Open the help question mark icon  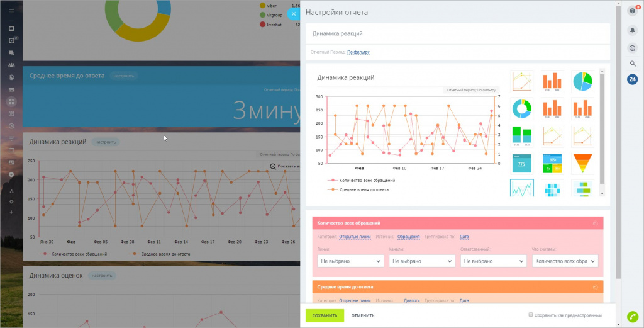click(x=633, y=11)
